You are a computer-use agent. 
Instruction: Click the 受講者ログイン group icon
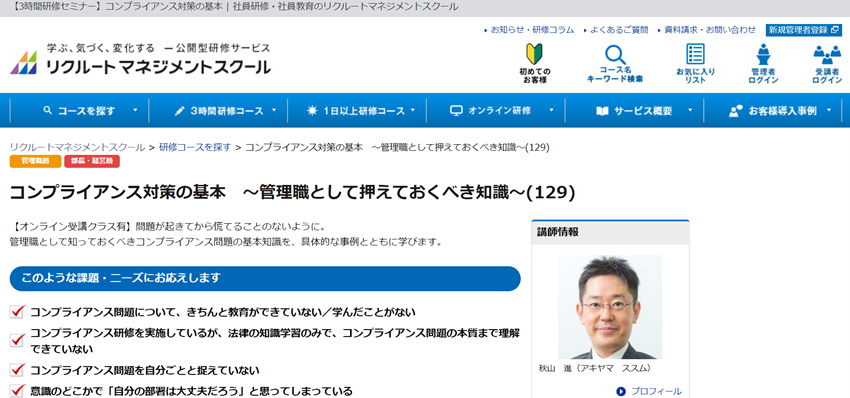click(827, 55)
